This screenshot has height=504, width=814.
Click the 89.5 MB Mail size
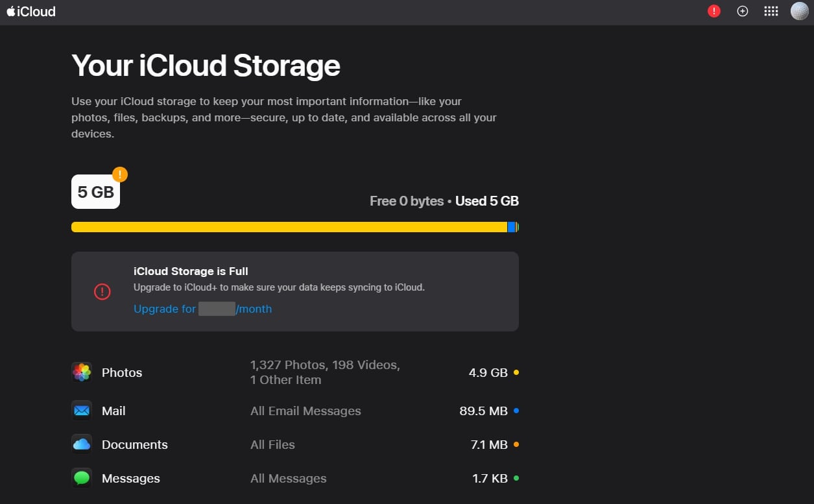[484, 411]
